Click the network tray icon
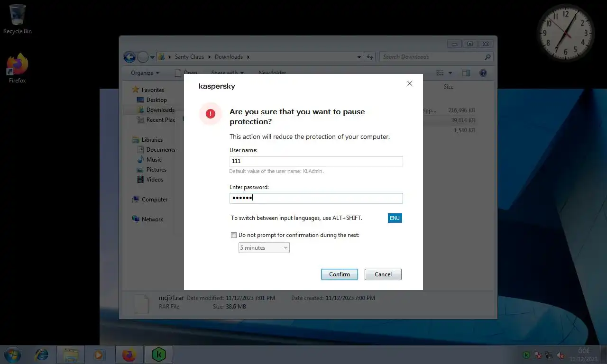The height and width of the screenshot is (364, 607). [x=550, y=355]
